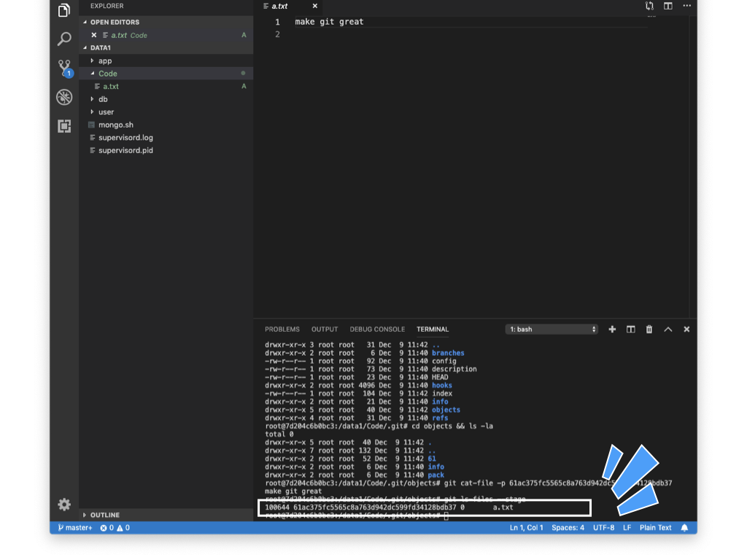Change the LF end-of-line setting

tap(627, 528)
